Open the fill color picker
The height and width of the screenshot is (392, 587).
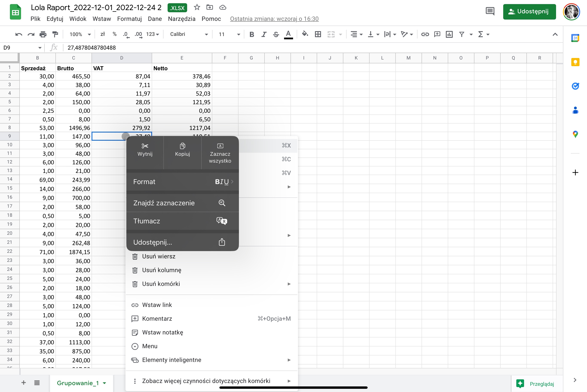tap(305, 34)
